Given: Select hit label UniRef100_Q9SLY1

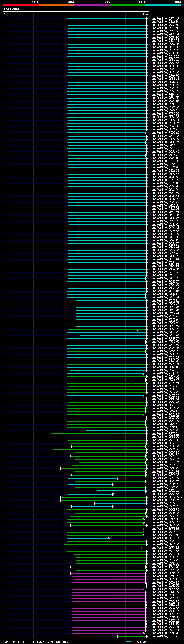Looking at the screenshot, I should point(165,60).
